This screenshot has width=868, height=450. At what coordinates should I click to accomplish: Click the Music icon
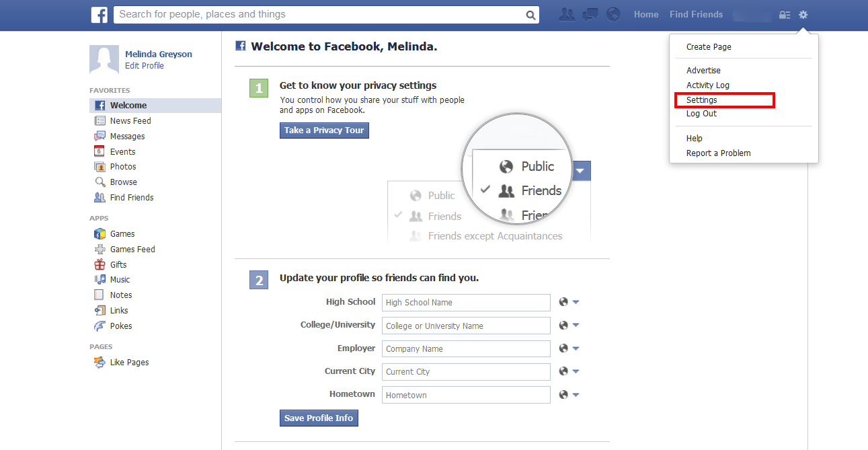[x=100, y=280]
